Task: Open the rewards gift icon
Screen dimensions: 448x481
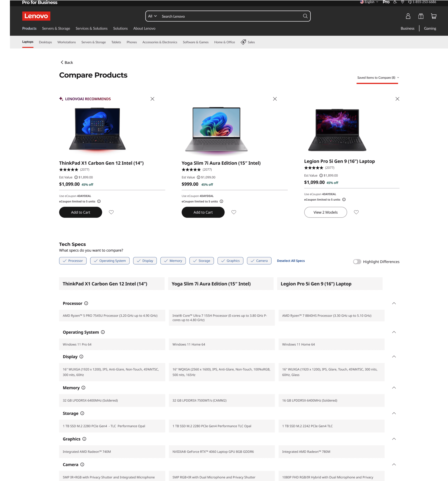Action: click(x=421, y=16)
